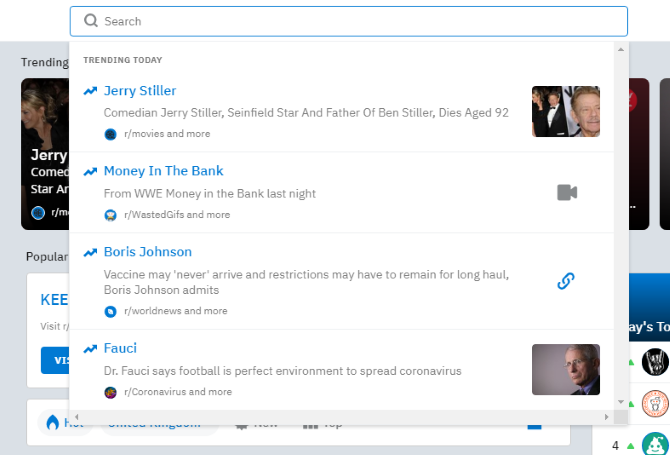The width and height of the screenshot is (670, 455).
Task: Open the Fauci trending result
Action: pos(120,348)
